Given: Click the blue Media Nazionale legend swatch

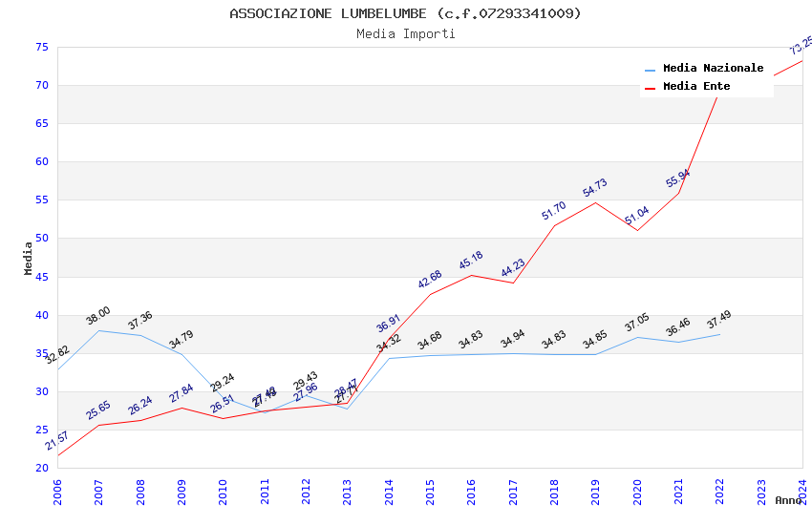Looking at the screenshot, I should pos(650,70).
